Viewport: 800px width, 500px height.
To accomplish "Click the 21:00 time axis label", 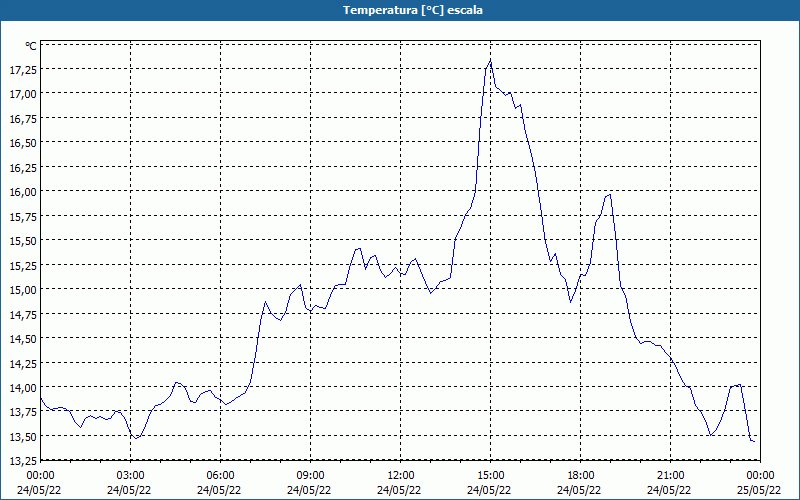I will coord(670,476).
